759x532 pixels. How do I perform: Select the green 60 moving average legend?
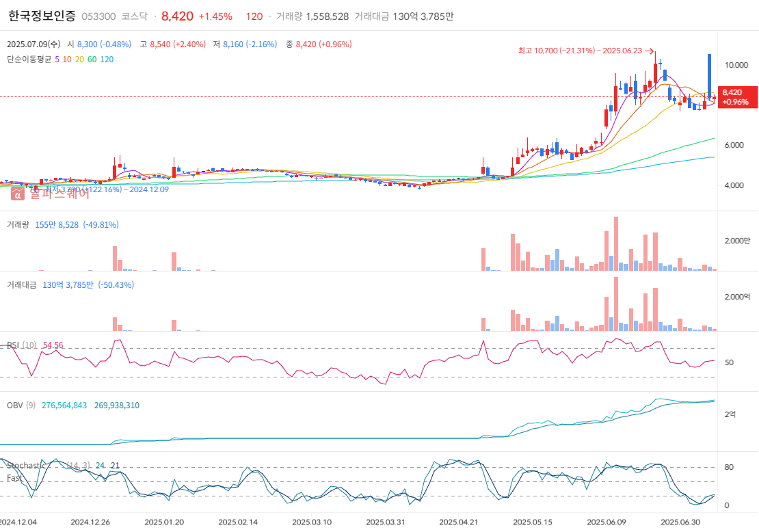point(92,59)
